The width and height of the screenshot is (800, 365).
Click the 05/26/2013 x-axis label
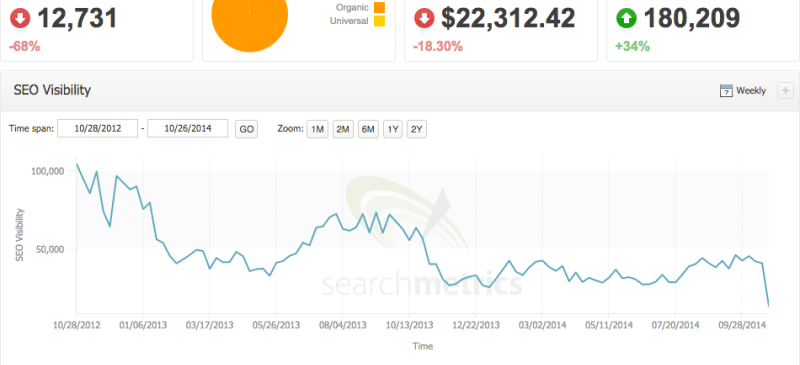coord(276,326)
